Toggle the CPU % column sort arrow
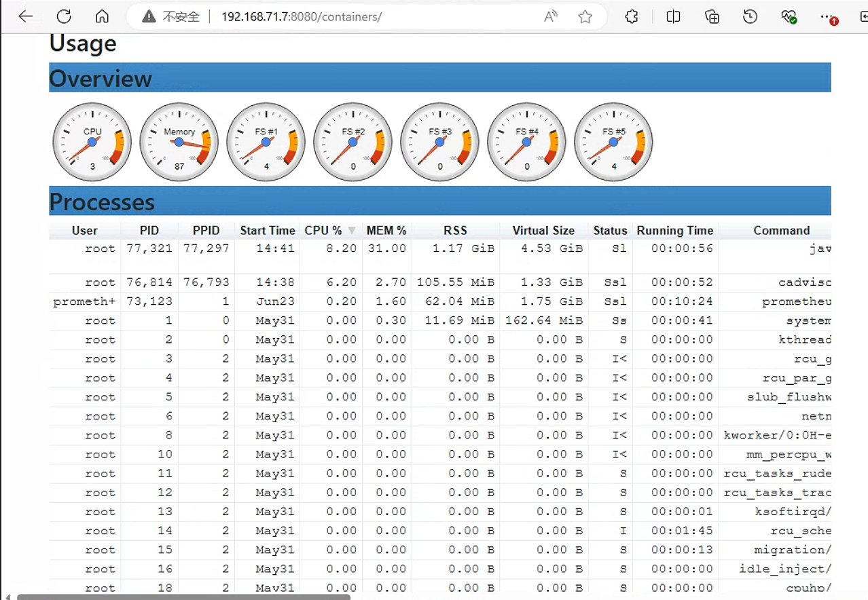Image resolution: width=868 pixels, height=600 pixels. (351, 231)
